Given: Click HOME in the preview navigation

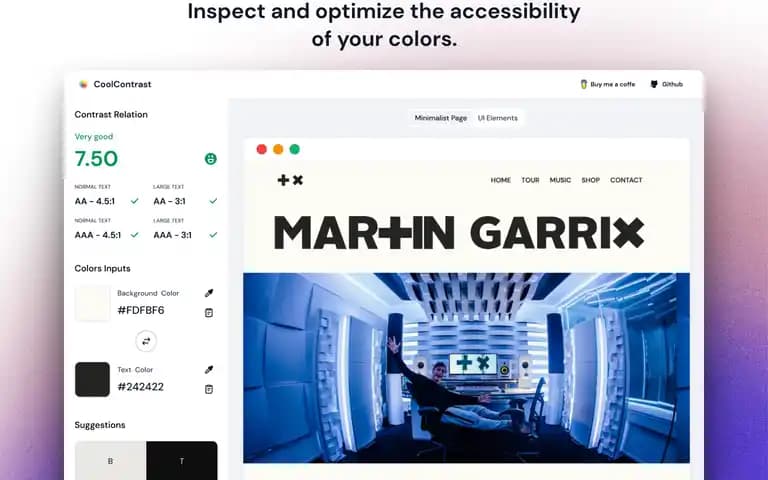Looking at the screenshot, I should pos(501,180).
